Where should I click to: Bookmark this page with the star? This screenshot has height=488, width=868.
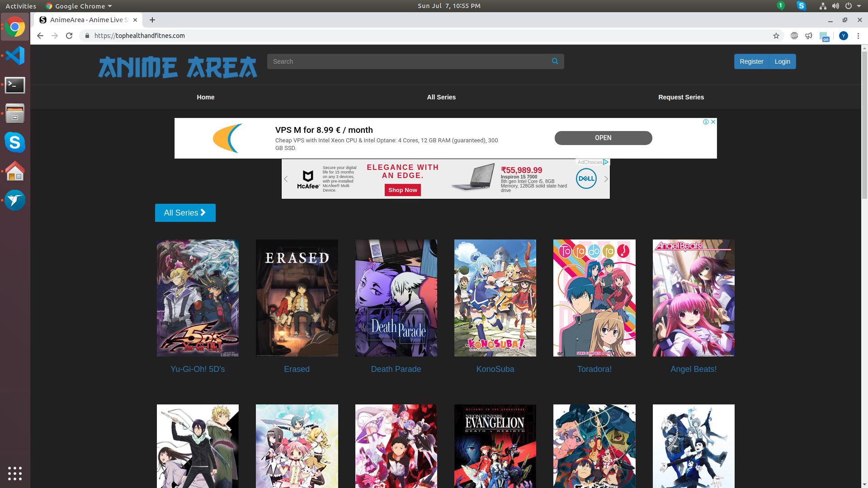click(x=776, y=36)
